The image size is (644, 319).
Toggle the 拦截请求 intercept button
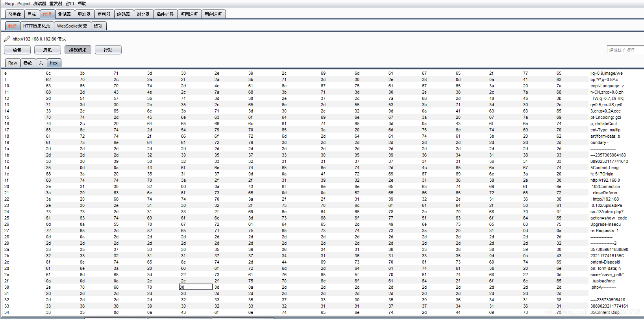click(78, 50)
